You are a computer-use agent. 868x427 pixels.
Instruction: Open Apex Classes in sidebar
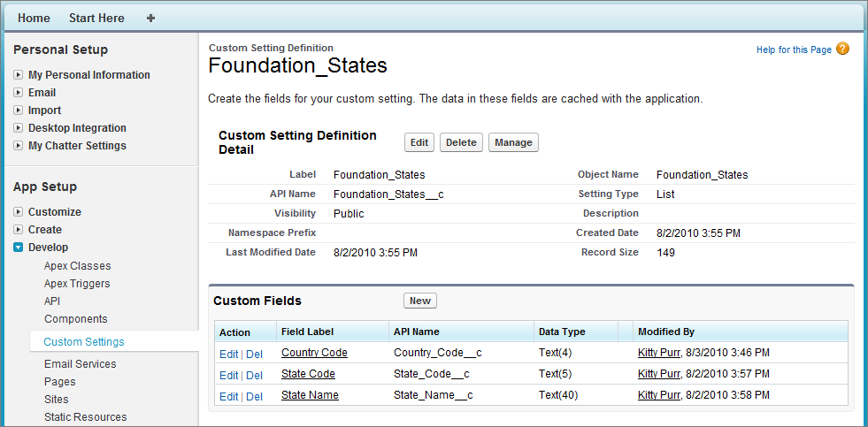(78, 266)
